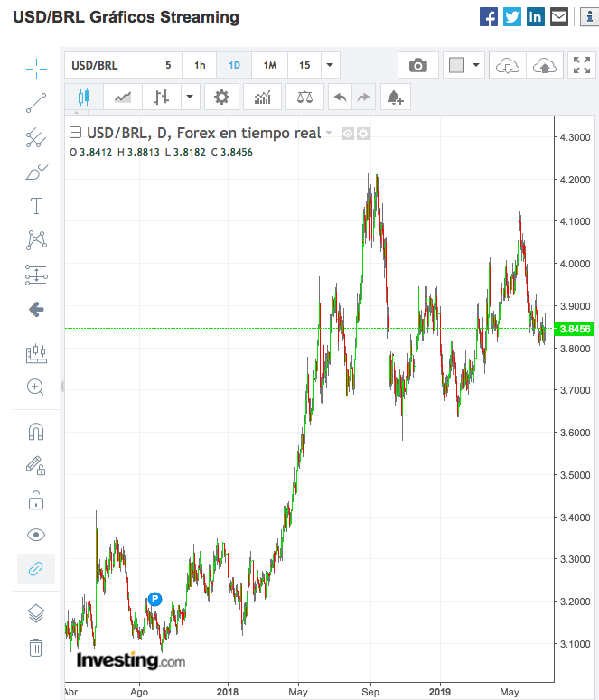Screen dimensions: 599x700
Task: Click the blue P marker on the chart
Action: [x=155, y=599]
